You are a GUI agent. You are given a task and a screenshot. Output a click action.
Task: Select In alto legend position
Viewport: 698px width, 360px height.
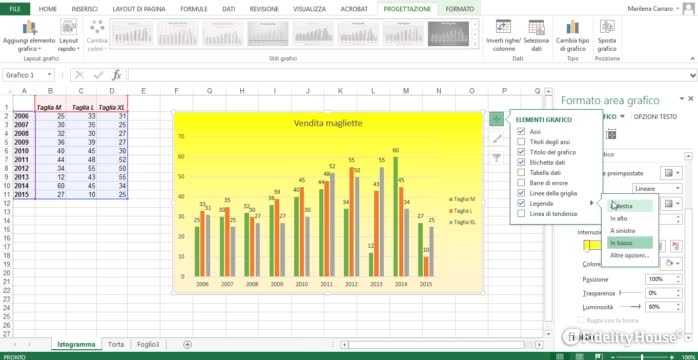pyautogui.click(x=619, y=218)
